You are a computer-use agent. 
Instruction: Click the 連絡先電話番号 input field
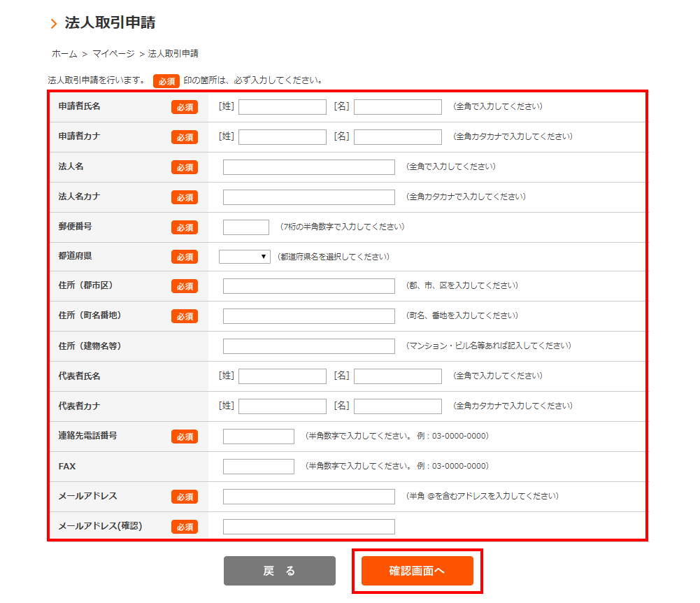(x=258, y=437)
